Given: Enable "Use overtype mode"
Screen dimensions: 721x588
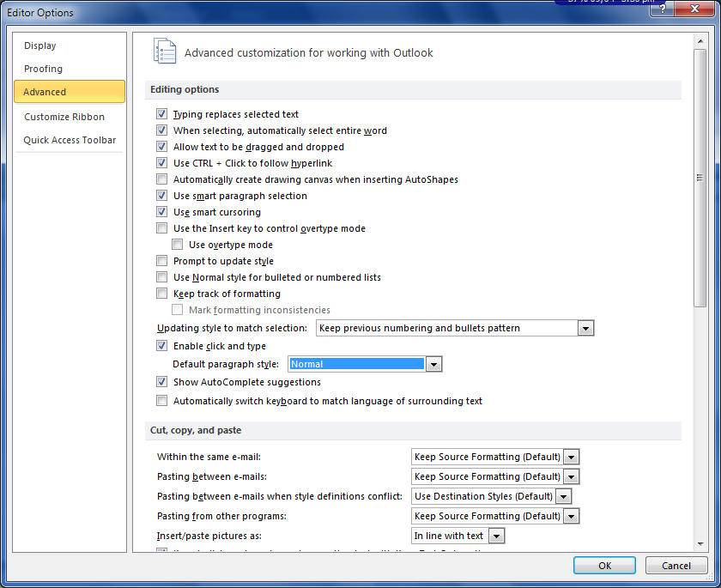Looking at the screenshot, I should click(178, 245).
